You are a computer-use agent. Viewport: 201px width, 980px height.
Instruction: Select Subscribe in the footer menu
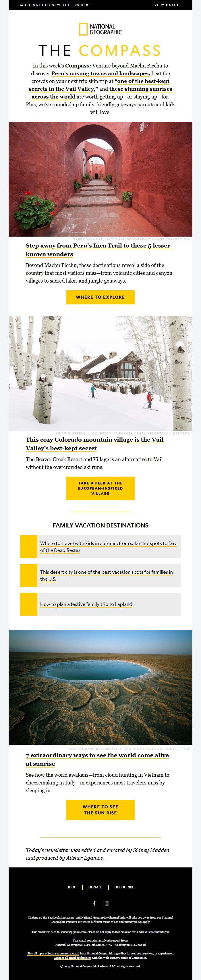click(x=125, y=887)
